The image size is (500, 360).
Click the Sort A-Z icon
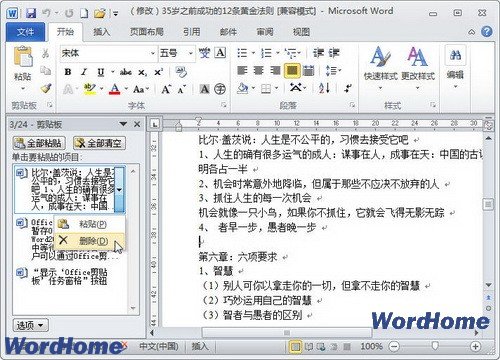click(x=324, y=88)
